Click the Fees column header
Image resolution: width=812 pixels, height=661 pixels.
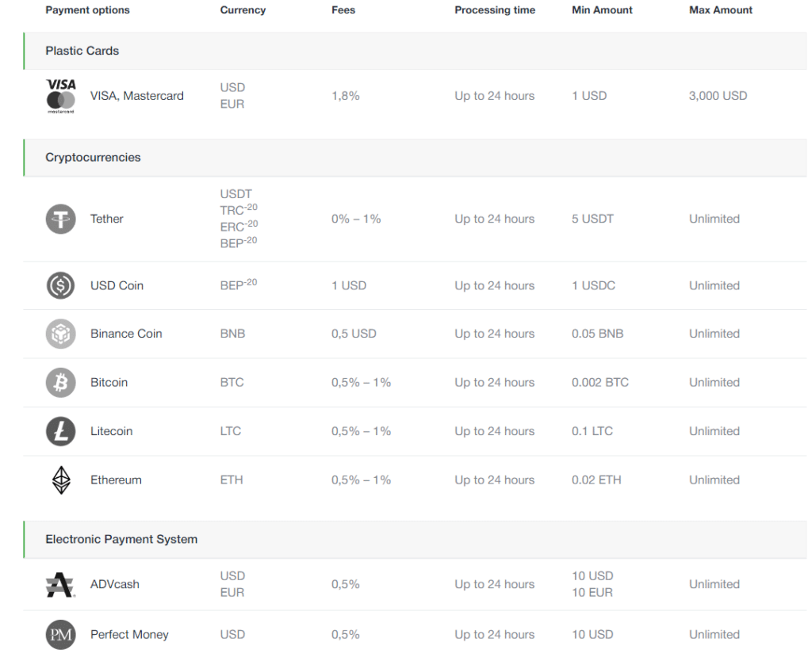[x=343, y=10]
